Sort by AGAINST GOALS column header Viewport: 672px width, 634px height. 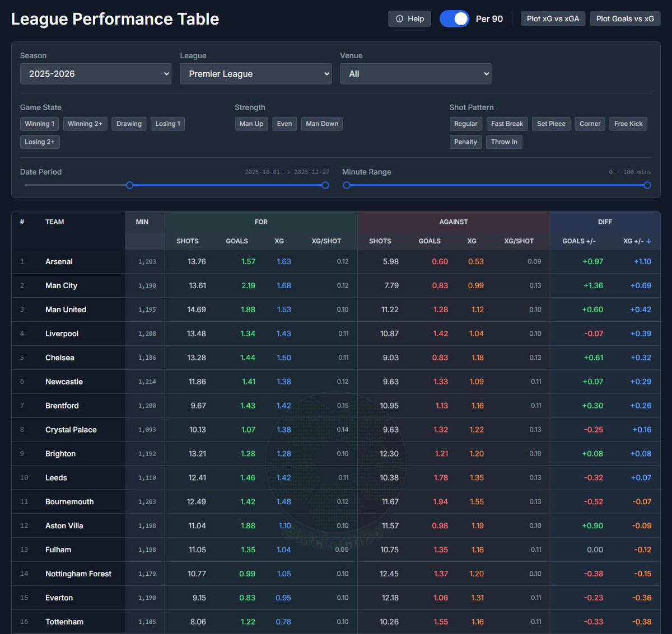pyautogui.click(x=430, y=241)
